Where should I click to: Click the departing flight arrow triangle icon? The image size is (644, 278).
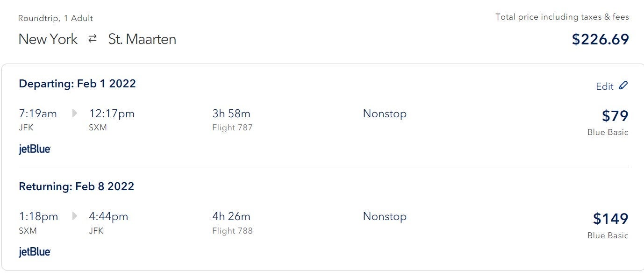[74, 114]
